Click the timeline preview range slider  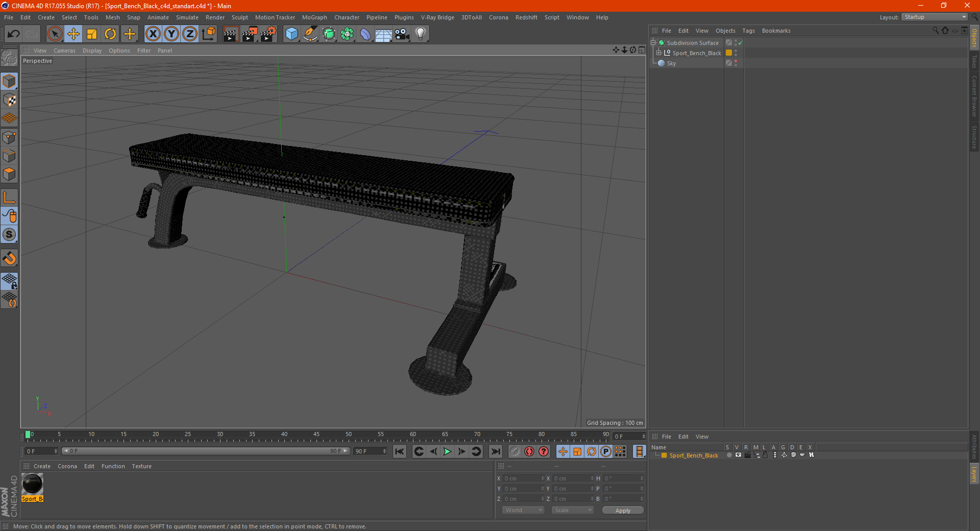click(206, 451)
